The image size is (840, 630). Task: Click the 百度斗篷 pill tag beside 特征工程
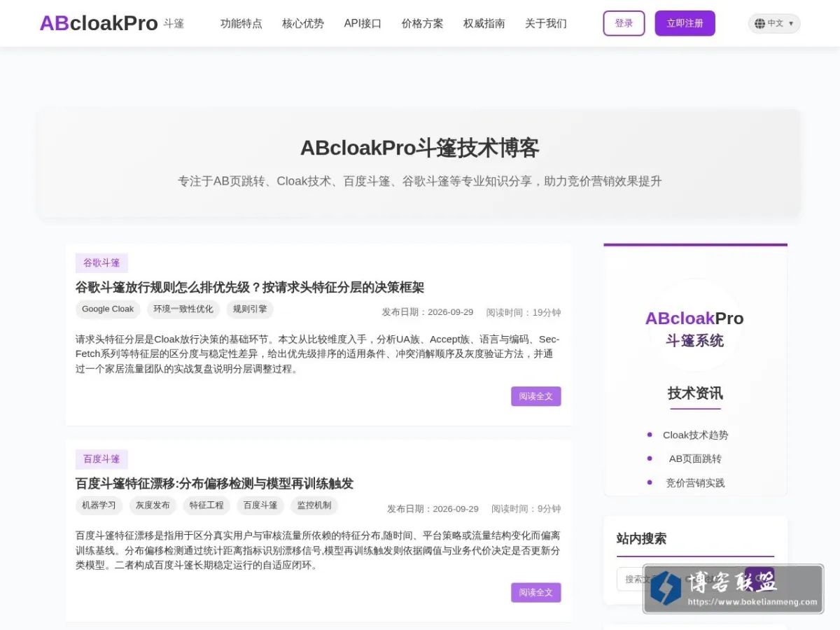(260, 505)
